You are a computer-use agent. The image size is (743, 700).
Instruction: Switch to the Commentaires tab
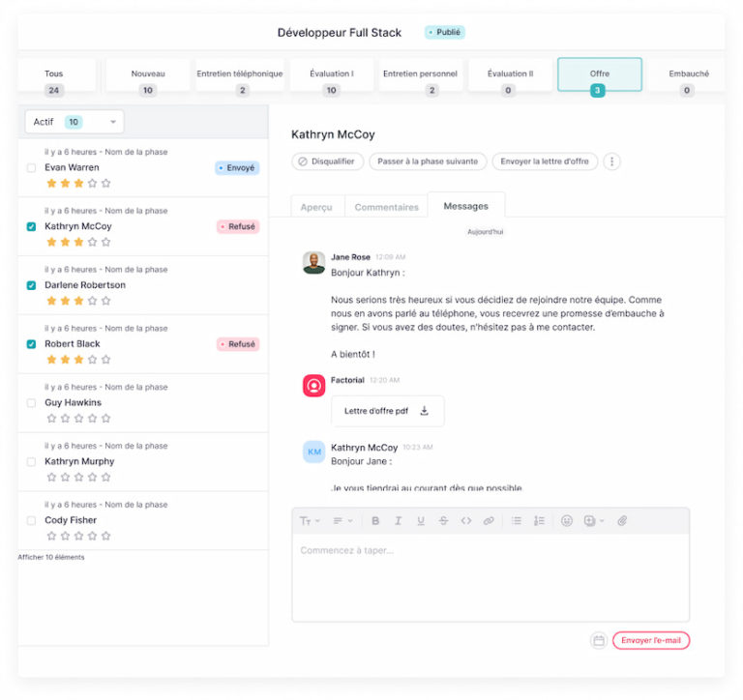coord(386,207)
